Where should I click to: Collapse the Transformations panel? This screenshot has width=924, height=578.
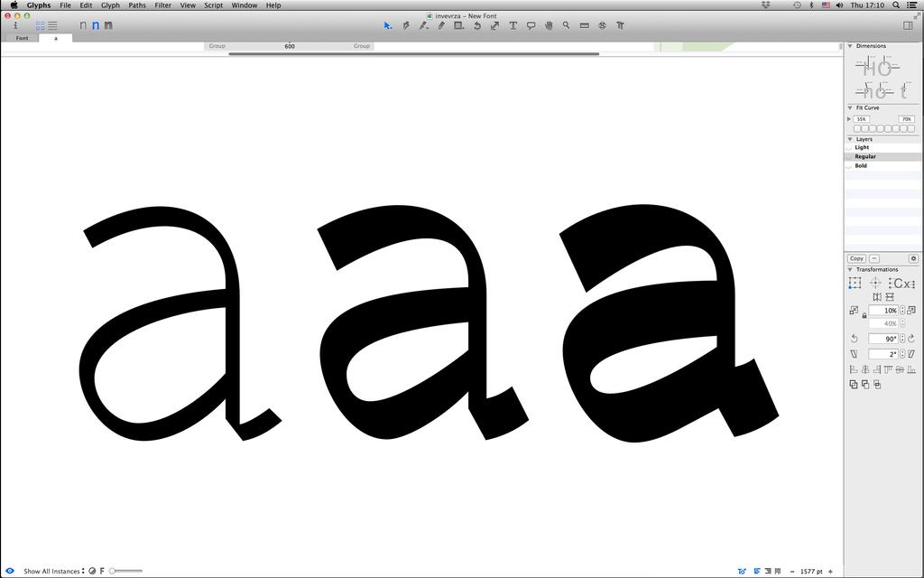(x=850, y=269)
